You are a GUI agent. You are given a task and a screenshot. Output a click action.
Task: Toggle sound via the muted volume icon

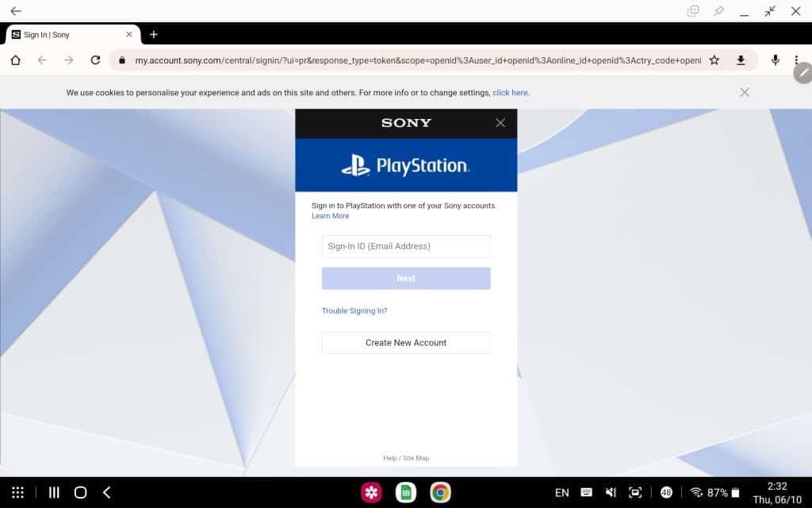coord(611,491)
